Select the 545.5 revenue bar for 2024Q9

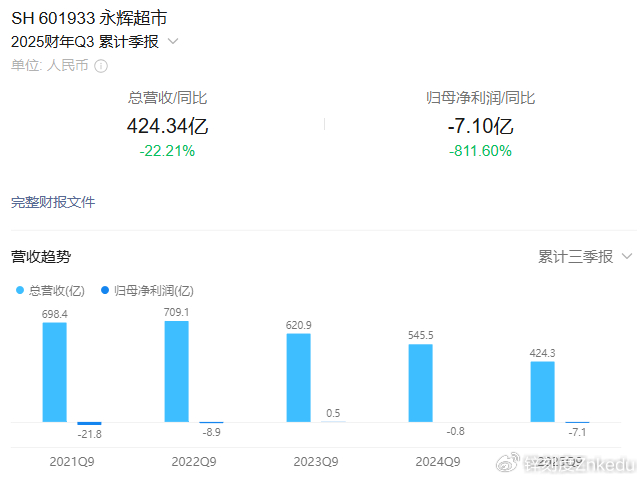(x=420, y=383)
